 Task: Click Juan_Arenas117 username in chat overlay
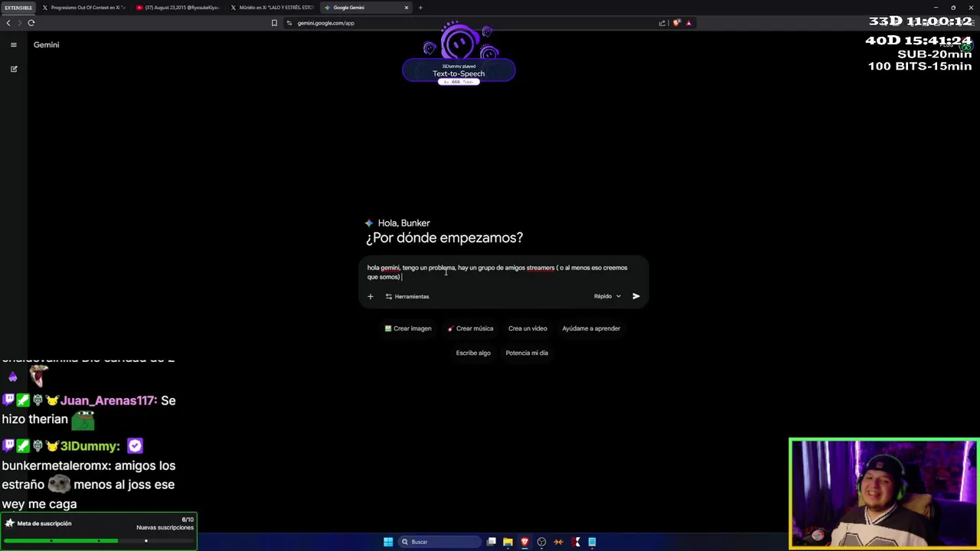108,400
